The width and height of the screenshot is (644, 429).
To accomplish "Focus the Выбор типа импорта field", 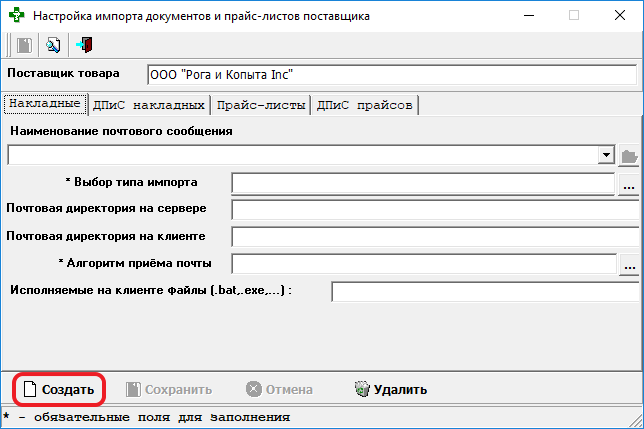I will click(x=423, y=183).
